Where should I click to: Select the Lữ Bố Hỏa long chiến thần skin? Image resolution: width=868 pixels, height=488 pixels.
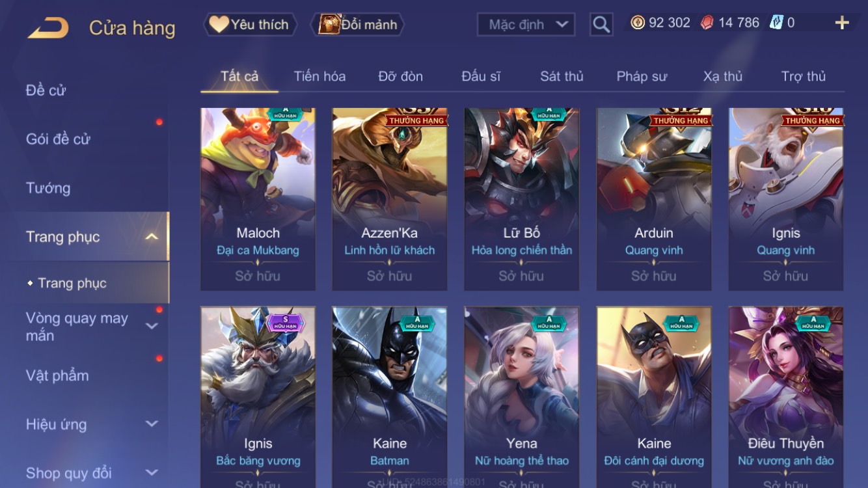pyautogui.click(x=522, y=199)
